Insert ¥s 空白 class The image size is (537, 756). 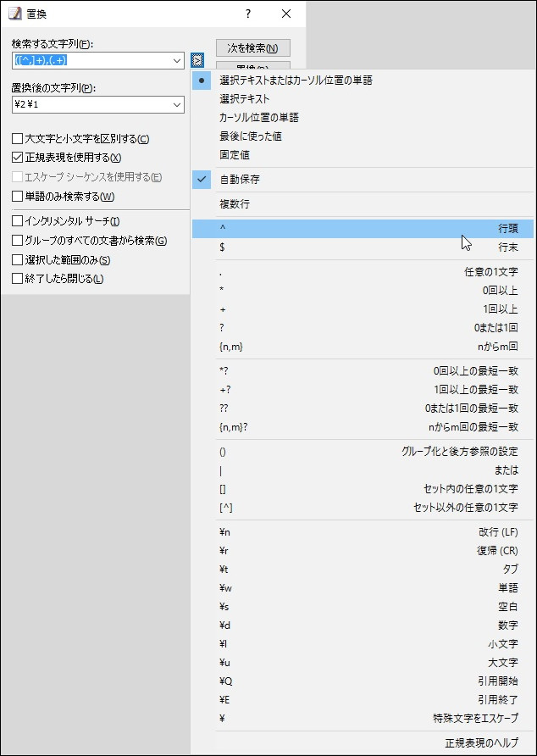[x=363, y=607]
